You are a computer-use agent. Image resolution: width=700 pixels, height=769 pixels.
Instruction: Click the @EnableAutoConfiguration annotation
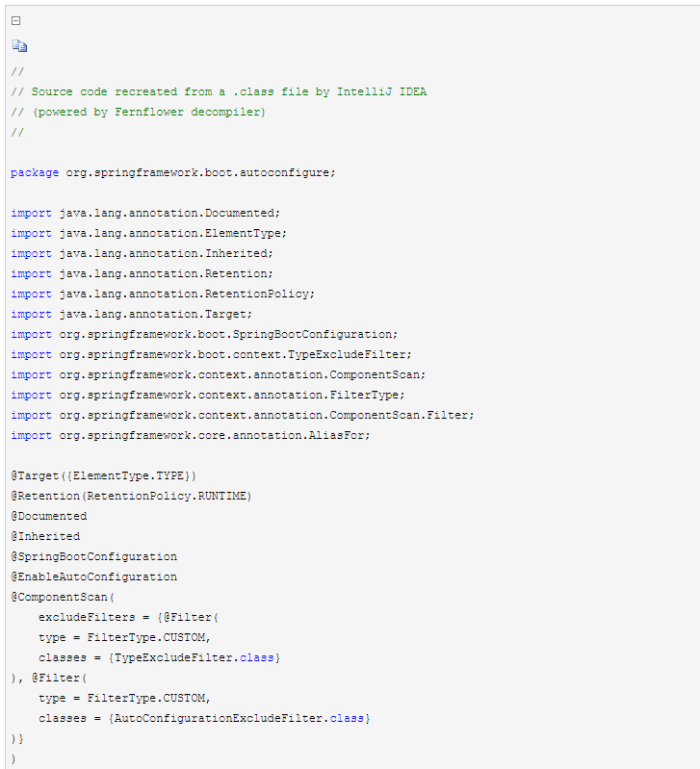pyautogui.click(x=94, y=577)
